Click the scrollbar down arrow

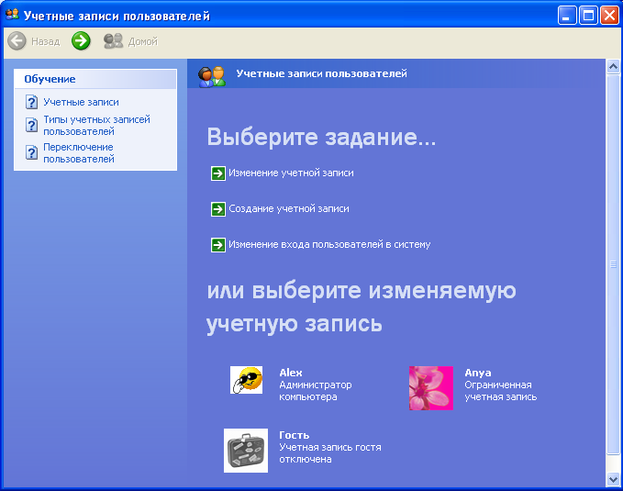coord(613,479)
